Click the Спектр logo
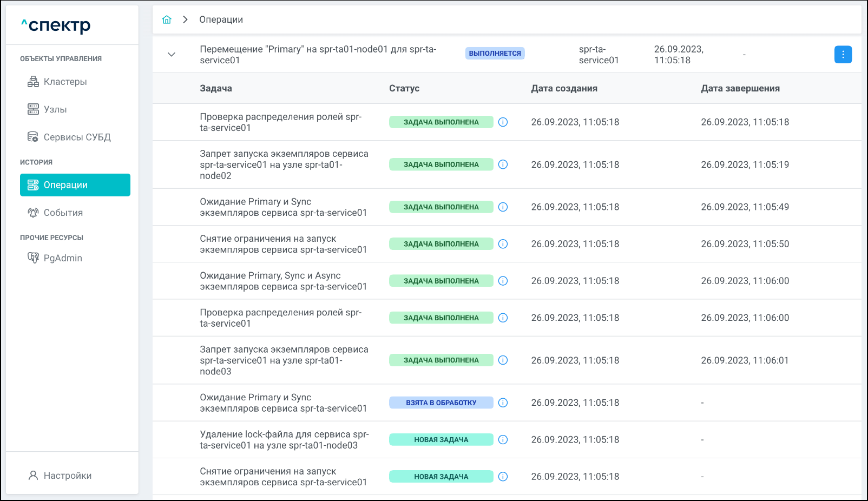The width and height of the screenshot is (868, 501). click(56, 25)
